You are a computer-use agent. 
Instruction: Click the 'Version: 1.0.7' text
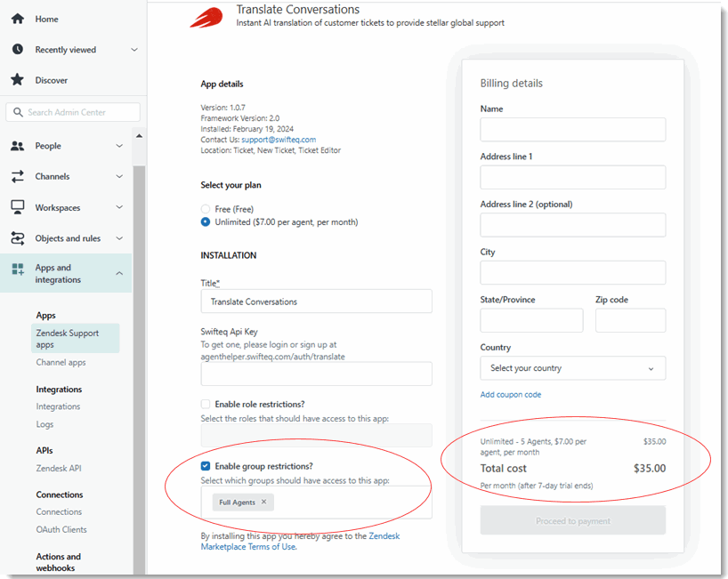[222, 107]
